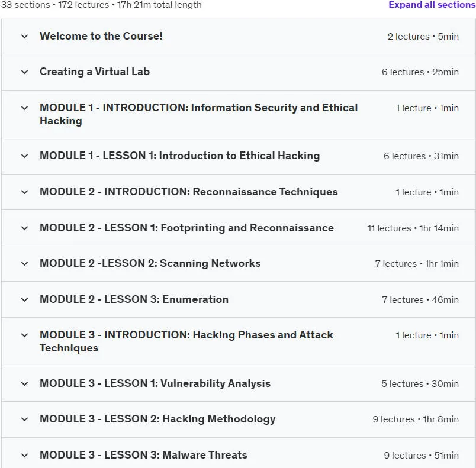Click the 11 lectures • 1hr 14min label
476x468 pixels.
413,228
